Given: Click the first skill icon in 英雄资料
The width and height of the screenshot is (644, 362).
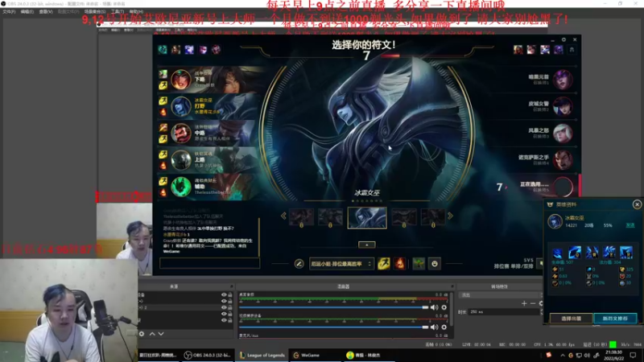Looking at the screenshot, I should pyautogui.click(x=557, y=253).
